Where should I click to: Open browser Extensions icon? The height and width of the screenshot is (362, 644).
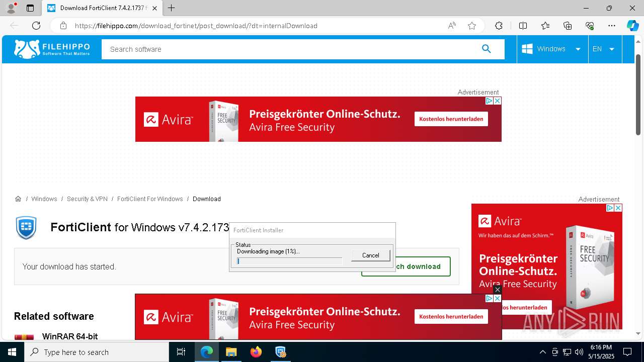(x=499, y=26)
